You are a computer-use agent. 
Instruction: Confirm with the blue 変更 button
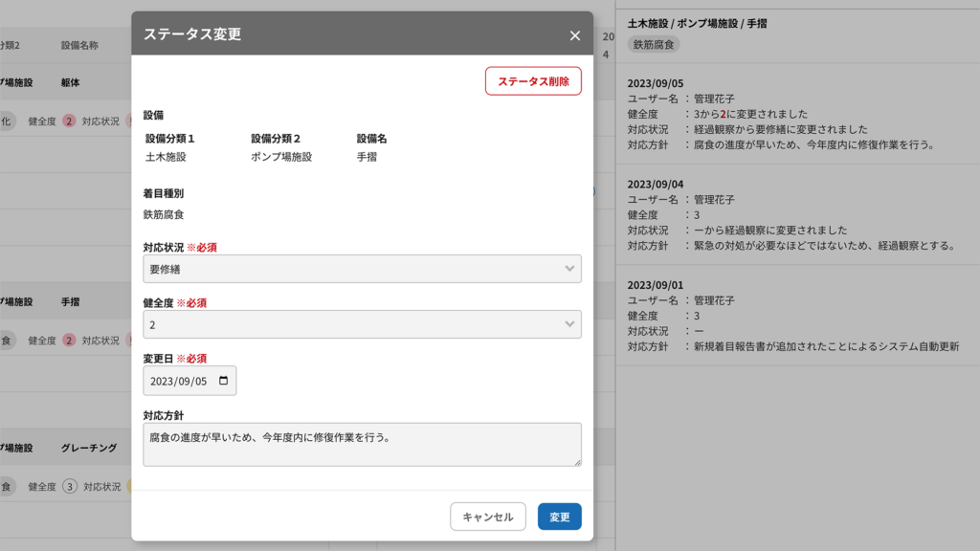pos(559,517)
